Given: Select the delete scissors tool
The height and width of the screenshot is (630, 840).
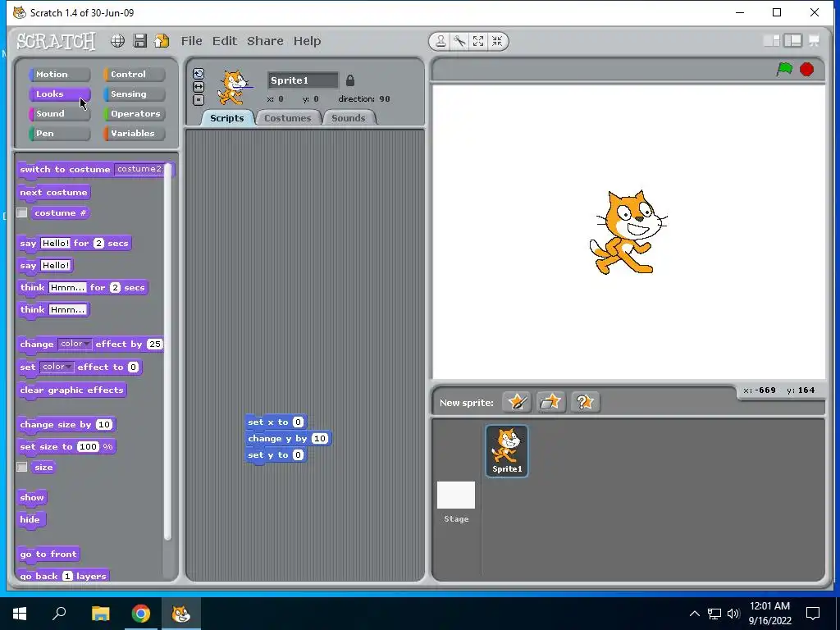Looking at the screenshot, I should tap(459, 41).
